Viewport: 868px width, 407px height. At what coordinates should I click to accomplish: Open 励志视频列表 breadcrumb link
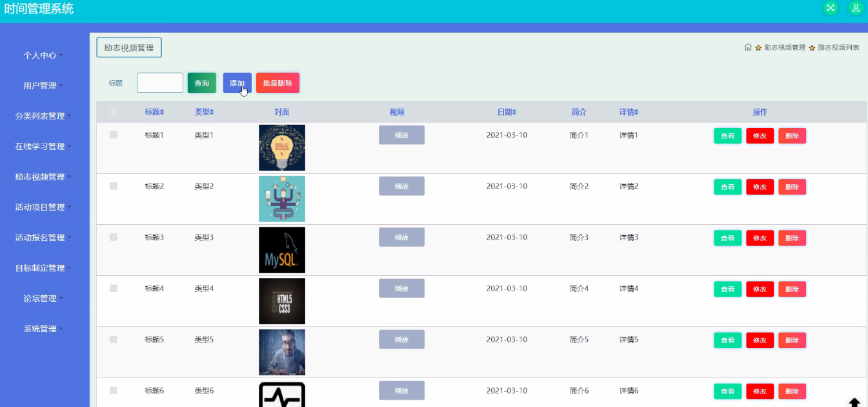(839, 48)
